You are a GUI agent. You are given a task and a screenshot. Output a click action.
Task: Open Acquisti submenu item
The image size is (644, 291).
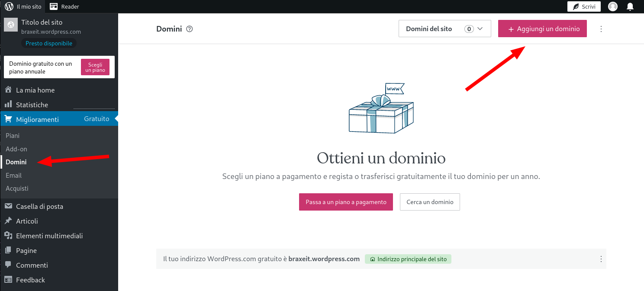click(17, 189)
